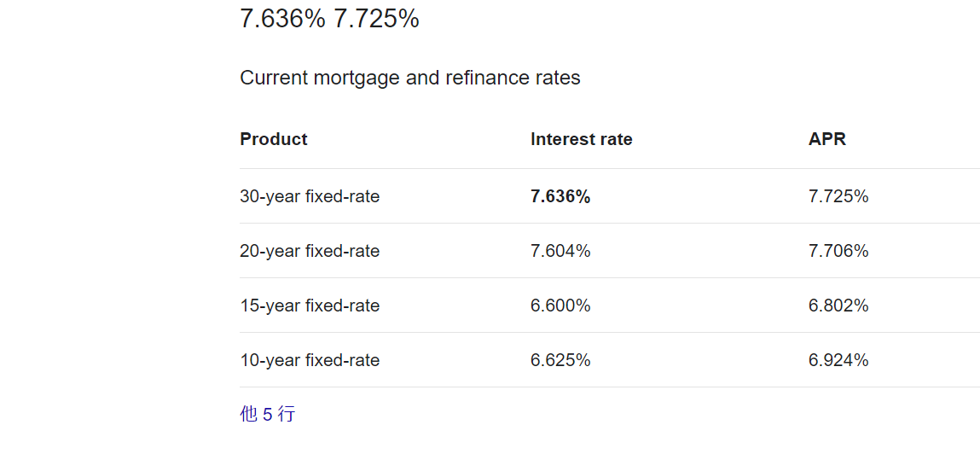Select the "20-year fixed-rate" product cell
980x454 pixels.
(310, 251)
